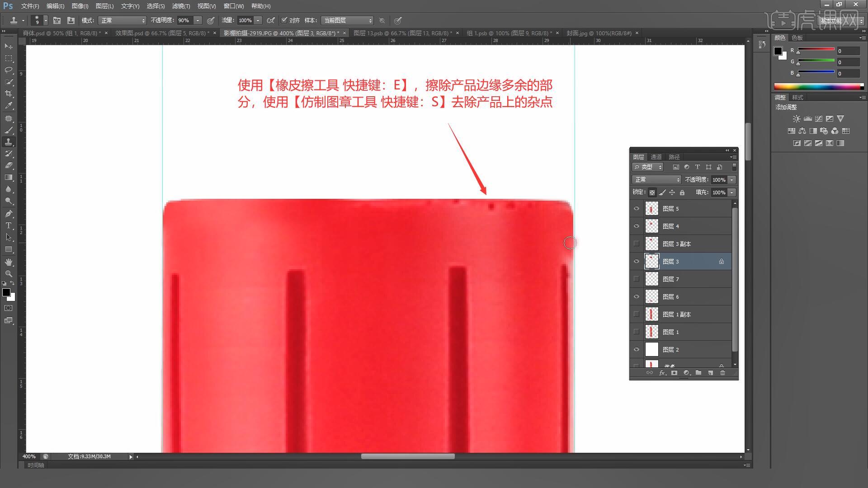Click the foreground color swatch in toolbox

coord(6,292)
